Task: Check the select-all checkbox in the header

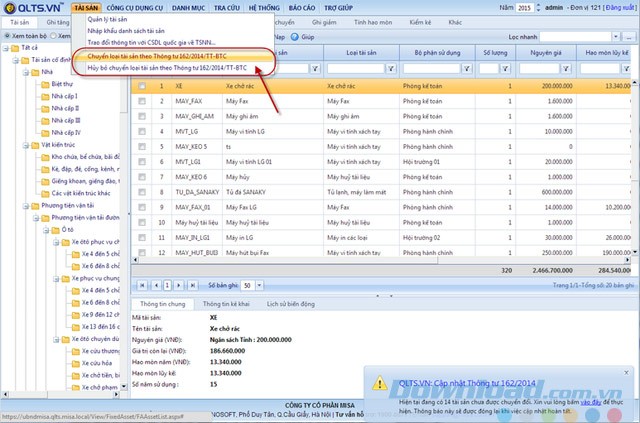Action: click(x=142, y=54)
